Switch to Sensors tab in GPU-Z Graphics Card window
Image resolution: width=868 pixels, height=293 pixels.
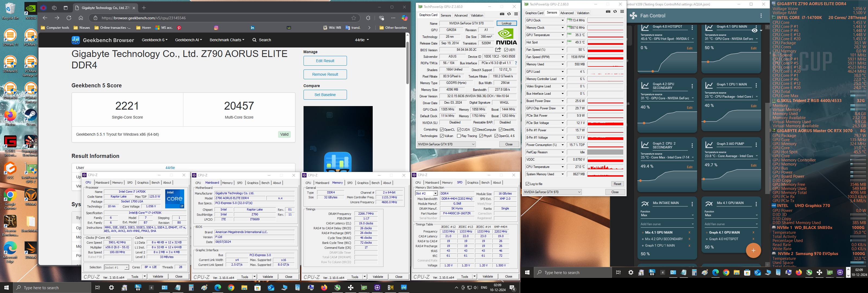click(x=446, y=15)
